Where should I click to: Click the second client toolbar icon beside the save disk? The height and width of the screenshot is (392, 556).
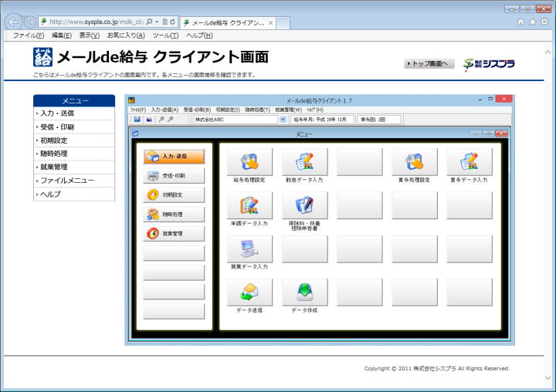point(149,120)
